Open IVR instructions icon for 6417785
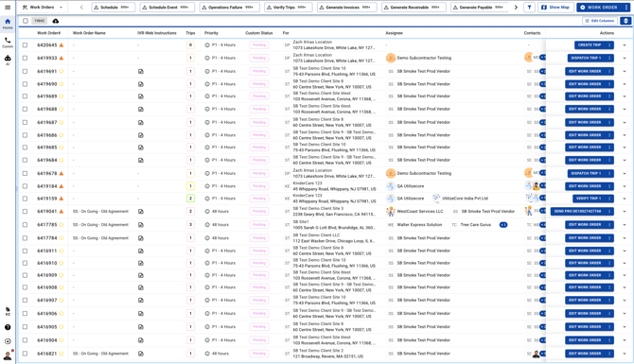634x364 pixels. point(141,225)
